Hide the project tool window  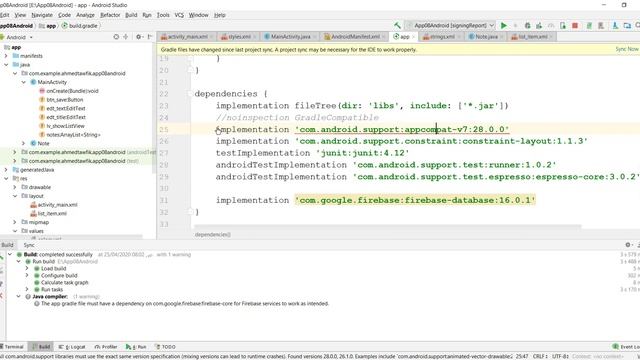(150, 37)
